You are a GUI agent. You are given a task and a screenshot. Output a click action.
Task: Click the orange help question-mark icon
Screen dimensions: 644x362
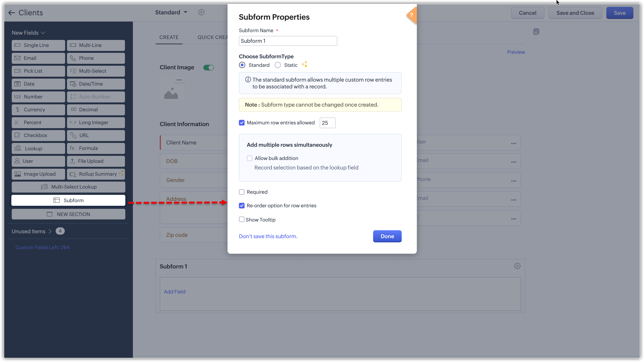point(412,15)
